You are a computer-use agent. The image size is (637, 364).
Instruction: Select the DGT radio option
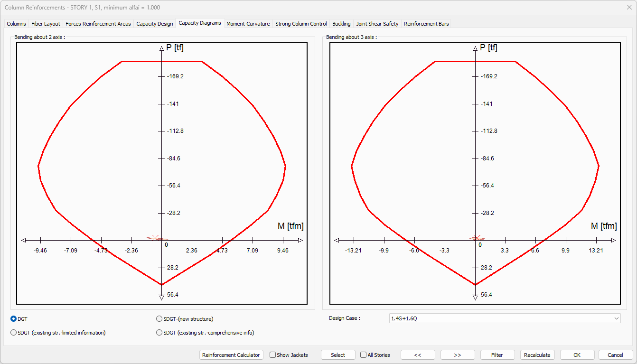(x=14, y=319)
